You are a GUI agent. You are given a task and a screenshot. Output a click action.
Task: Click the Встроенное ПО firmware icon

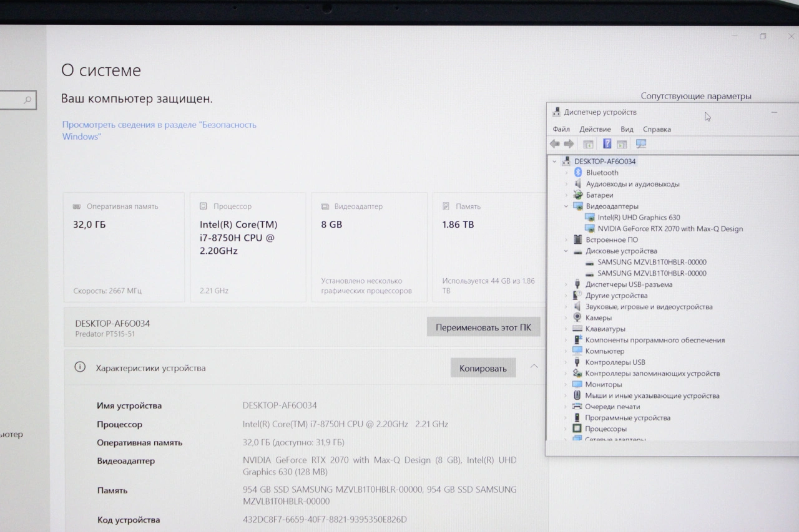pos(577,239)
